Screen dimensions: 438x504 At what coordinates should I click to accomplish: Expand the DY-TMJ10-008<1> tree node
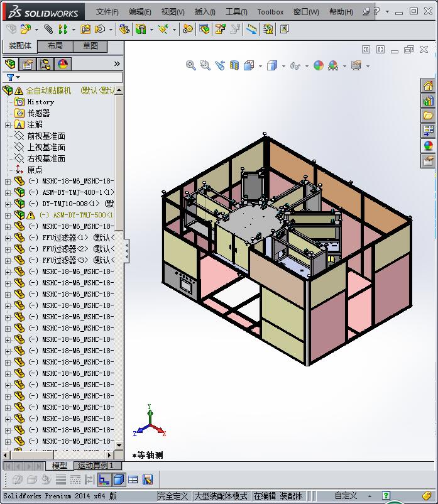(8, 204)
